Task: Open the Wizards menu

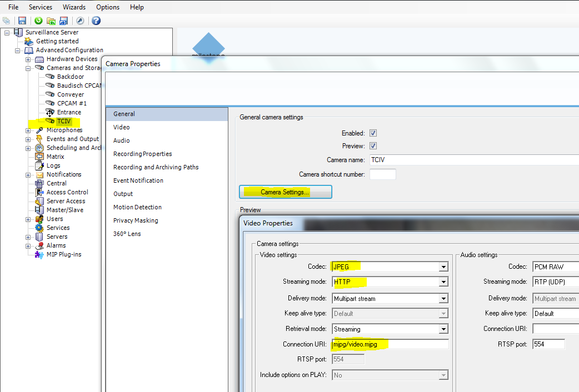Action: click(74, 7)
